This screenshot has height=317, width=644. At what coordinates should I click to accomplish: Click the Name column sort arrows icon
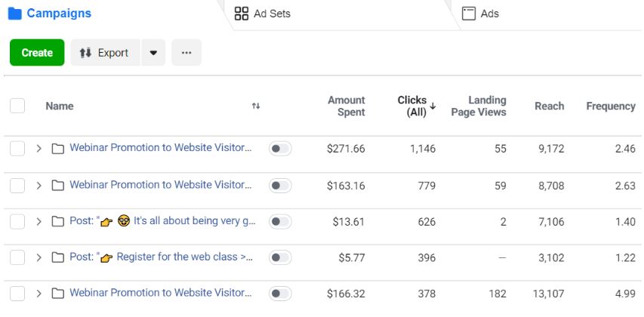[x=256, y=106]
